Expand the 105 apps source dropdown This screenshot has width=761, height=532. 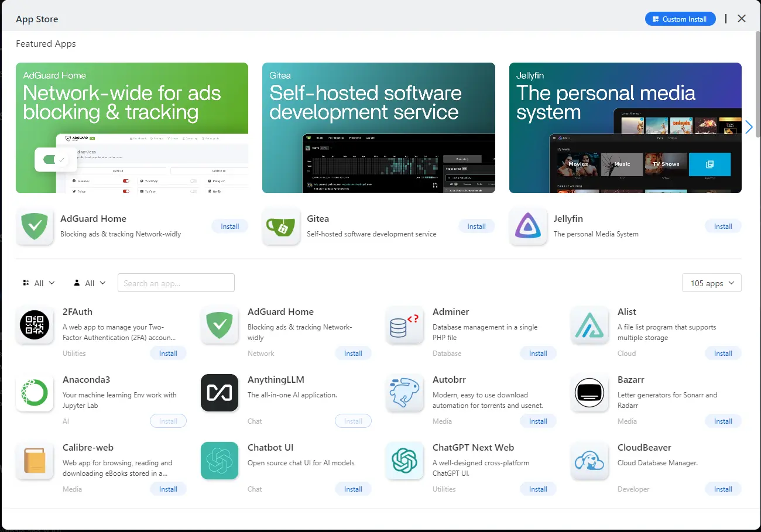click(x=712, y=283)
